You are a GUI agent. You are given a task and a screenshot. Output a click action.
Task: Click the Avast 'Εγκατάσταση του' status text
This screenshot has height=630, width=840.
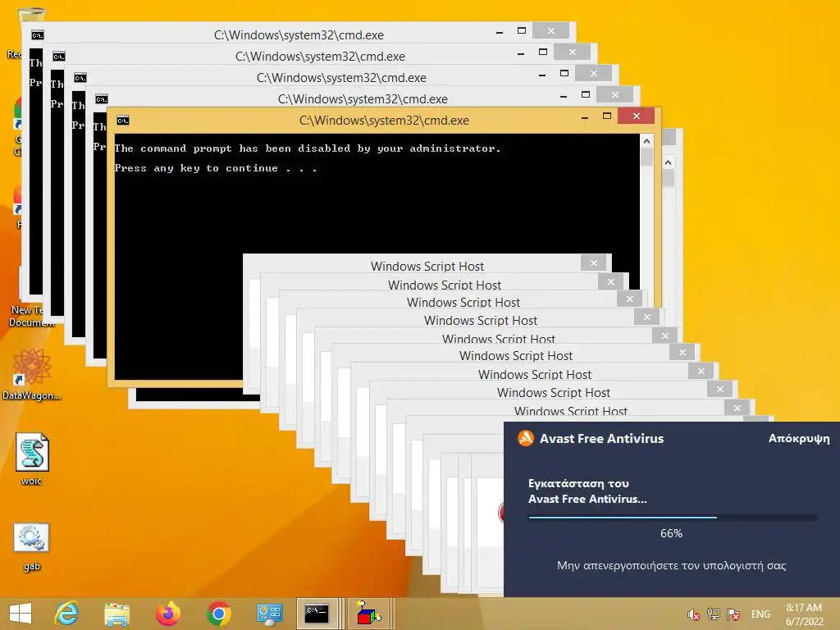click(578, 483)
